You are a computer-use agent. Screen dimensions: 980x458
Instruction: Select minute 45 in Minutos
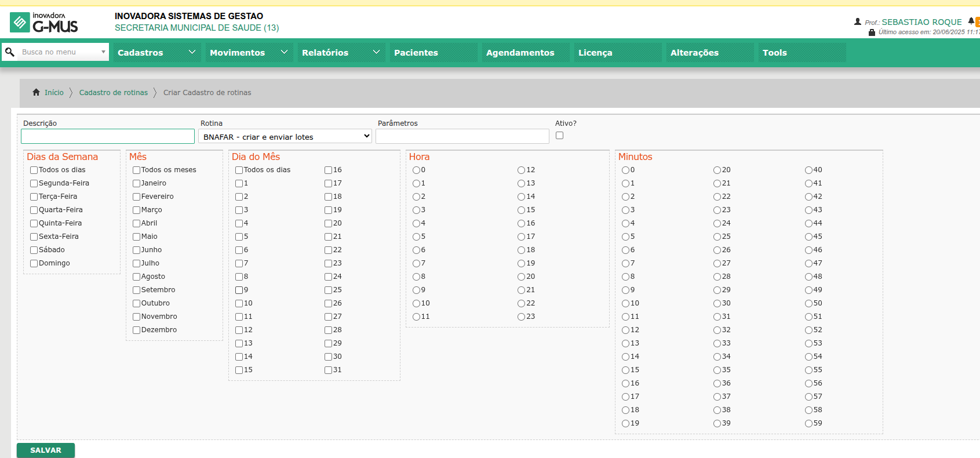tap(808, 237)
